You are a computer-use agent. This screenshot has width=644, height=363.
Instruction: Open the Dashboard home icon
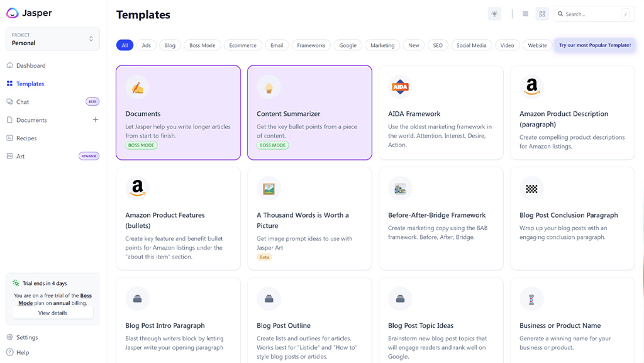10,65
